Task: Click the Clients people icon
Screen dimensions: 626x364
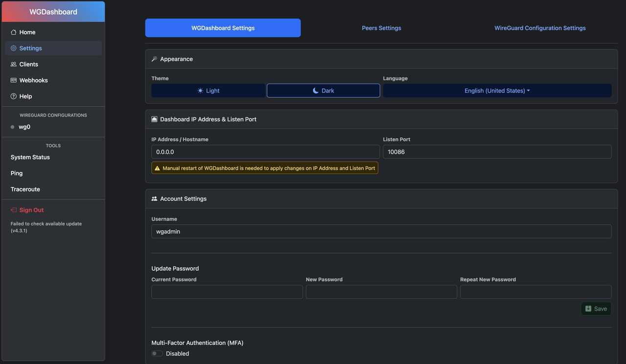Action: [14, 64]
